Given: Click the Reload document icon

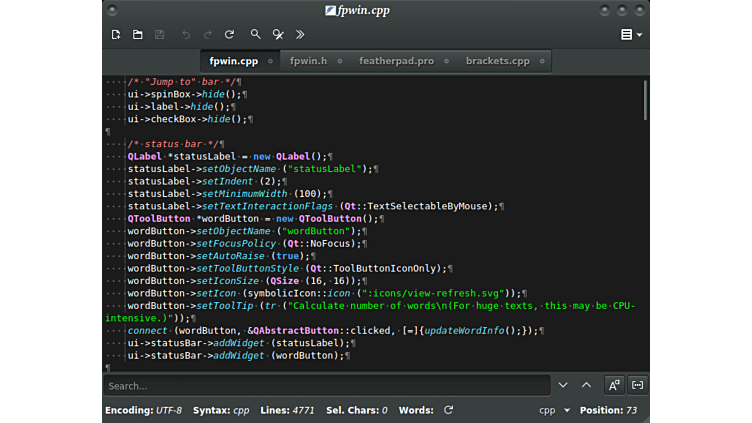Looking at the screenshot, I should coord(229,34).
